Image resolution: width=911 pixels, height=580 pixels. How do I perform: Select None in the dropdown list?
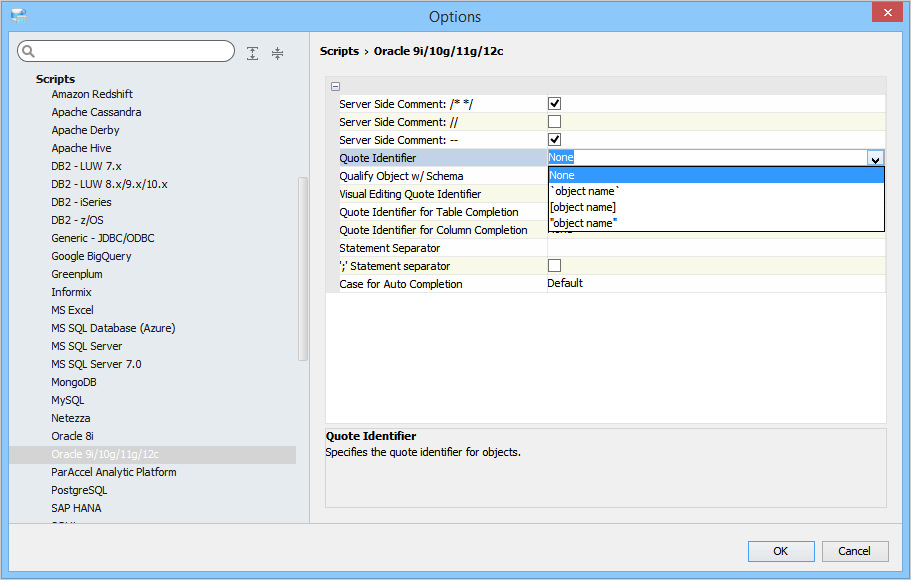[x=562, y=175]
